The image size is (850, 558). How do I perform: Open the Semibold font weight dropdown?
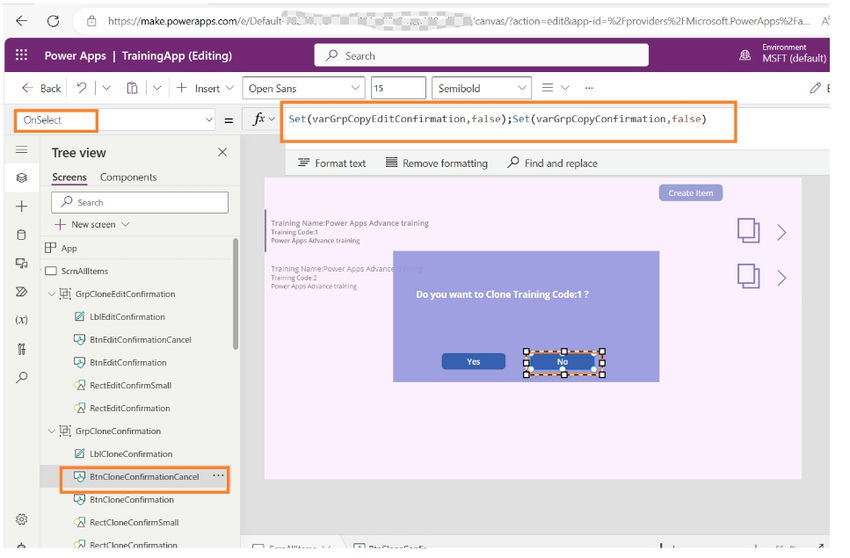(481, 88)
